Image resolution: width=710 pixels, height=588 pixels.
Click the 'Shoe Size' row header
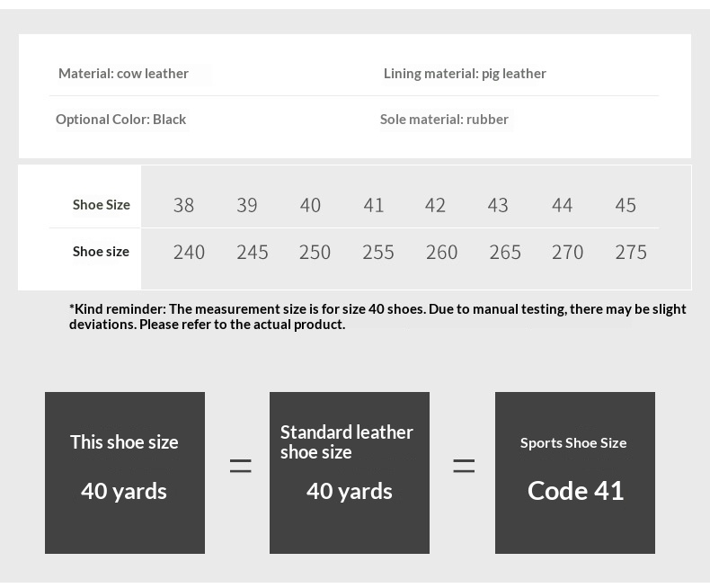(102, 205)
